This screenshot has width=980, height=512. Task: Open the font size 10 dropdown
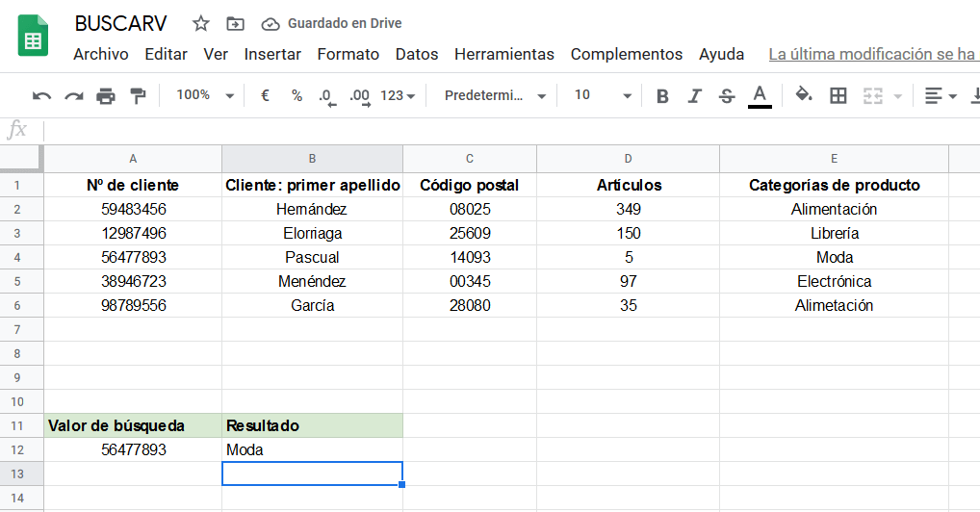point(603,95)
